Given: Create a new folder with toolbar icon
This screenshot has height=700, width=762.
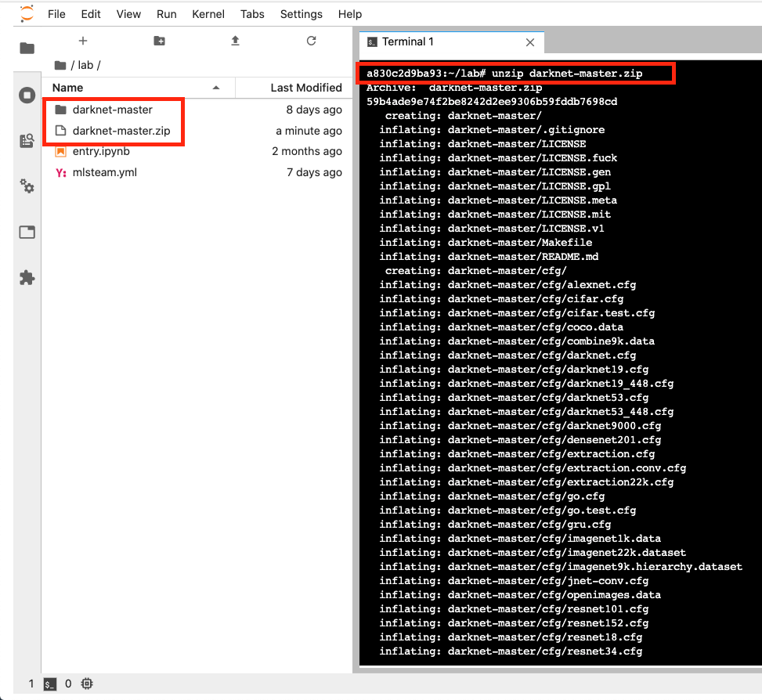Looking at the screenshot, I should click(x=160, y=41).
